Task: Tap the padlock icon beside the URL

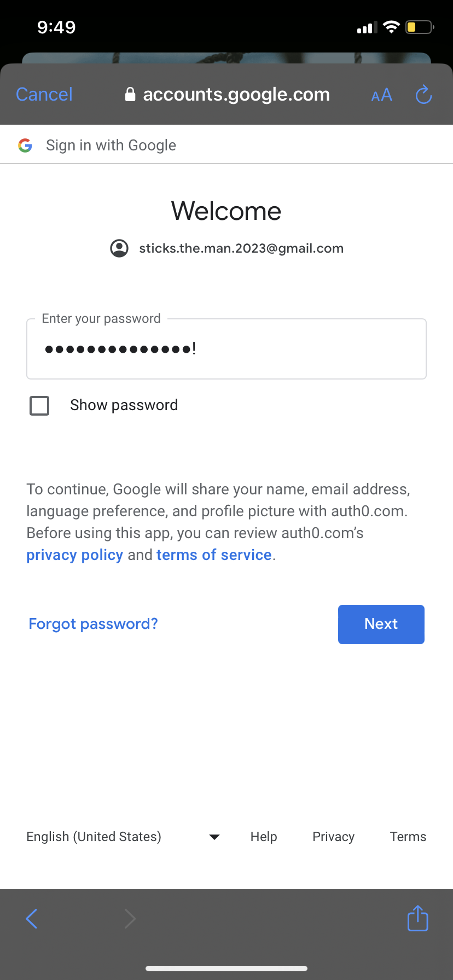Action: [130, 94]
